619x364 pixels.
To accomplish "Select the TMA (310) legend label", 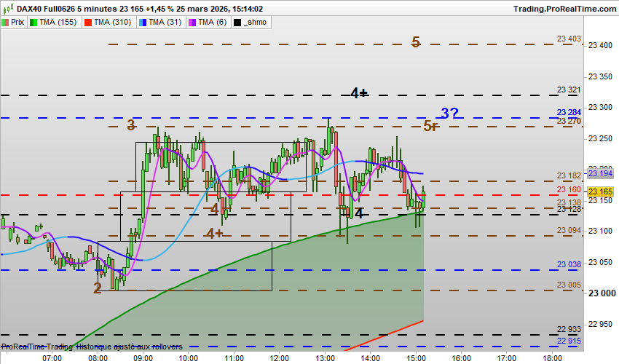I will 112,22.
